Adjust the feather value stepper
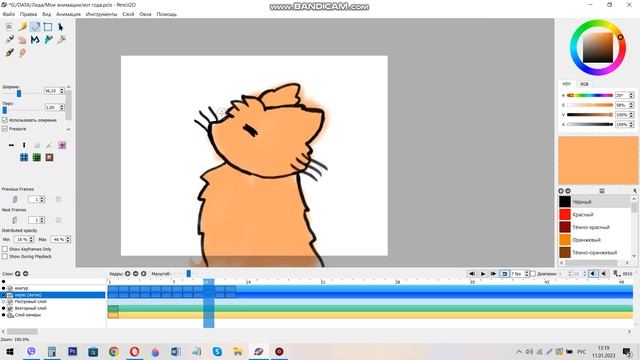Viewport: 640px width, 360px height. [62, 107]
